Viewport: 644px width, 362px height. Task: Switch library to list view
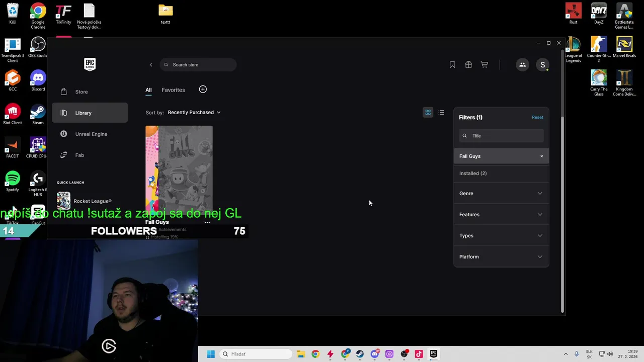click(x=441, y=112)
